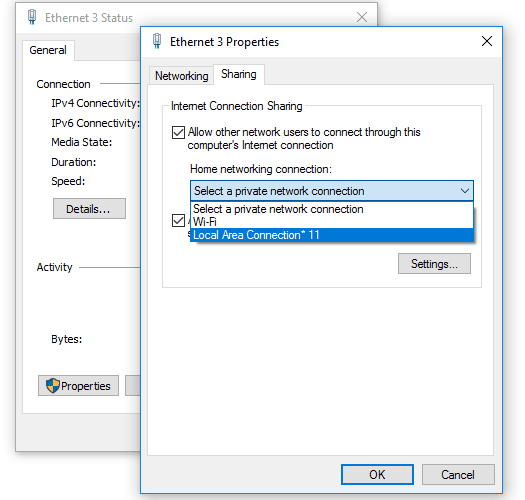Toggle the second checkbox below the dropdown
Viewport: 525px width, 500px height.
pos(178,221)
